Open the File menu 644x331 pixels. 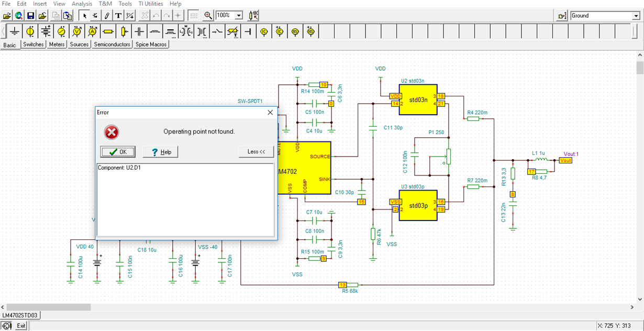(x=6, y=4)
